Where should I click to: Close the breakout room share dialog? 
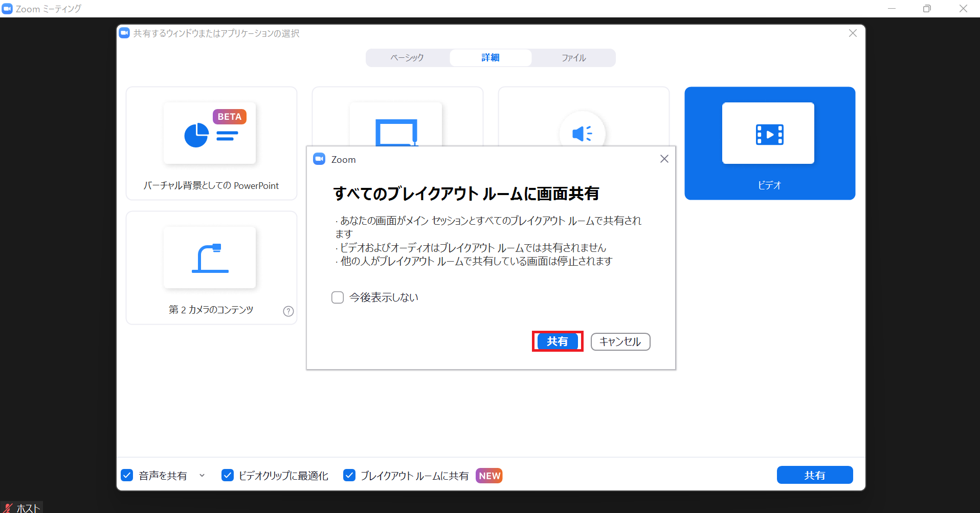[x=664, y=159]
